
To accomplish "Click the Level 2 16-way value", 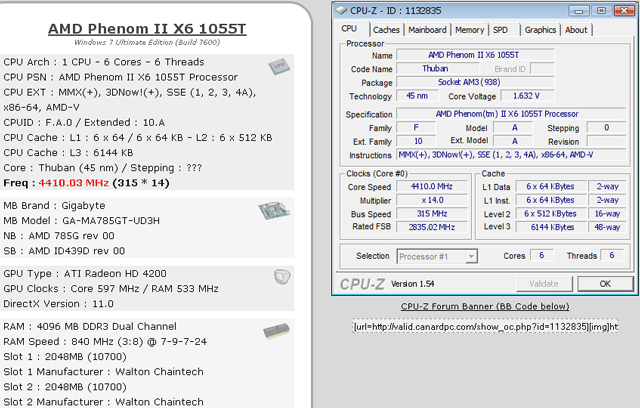I will tap(607, 214).
